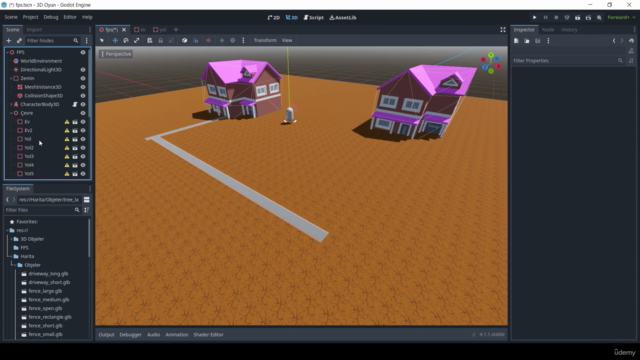Activate the Move mode tool
Image resolution: width=640 pixels, height=360 pixels.
click(x=115, y=40)
